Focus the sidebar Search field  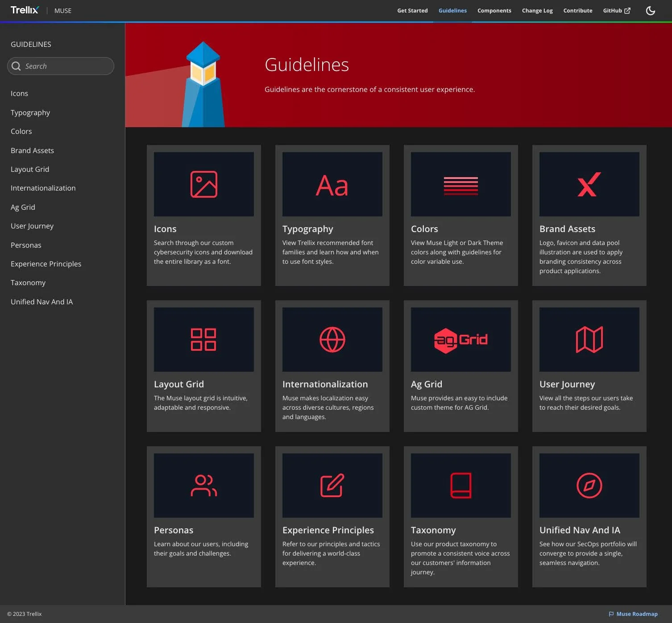coord(61,66)
